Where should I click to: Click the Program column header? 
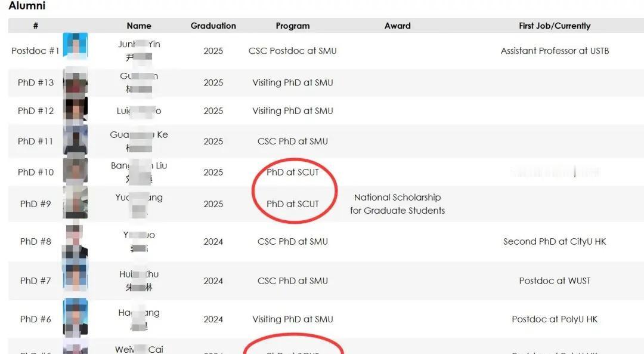coord(293,26)
